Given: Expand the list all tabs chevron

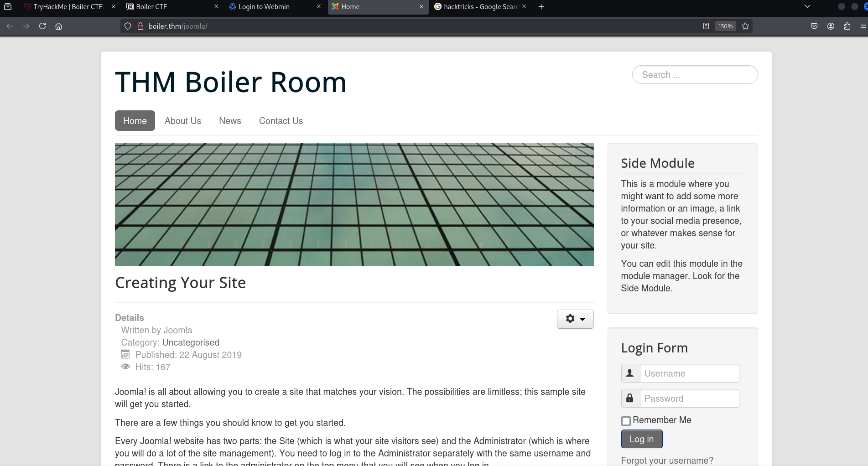Looking at the screenshot, I should [807, 6].
